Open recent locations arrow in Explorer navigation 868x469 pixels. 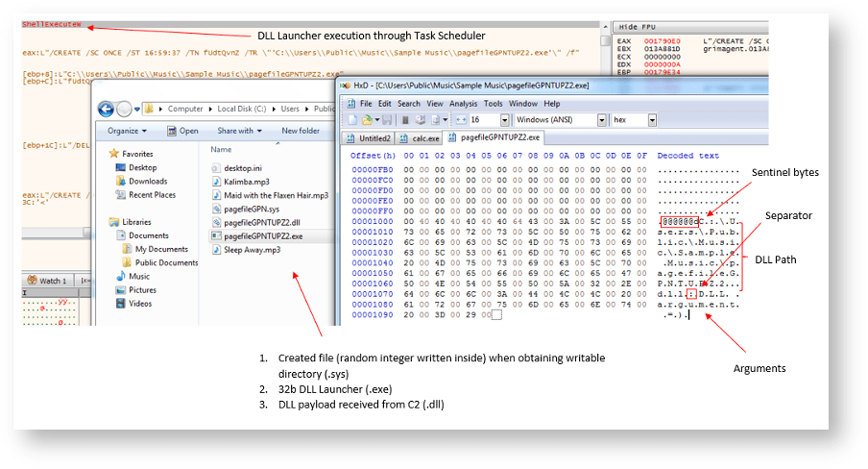[137, 110]
